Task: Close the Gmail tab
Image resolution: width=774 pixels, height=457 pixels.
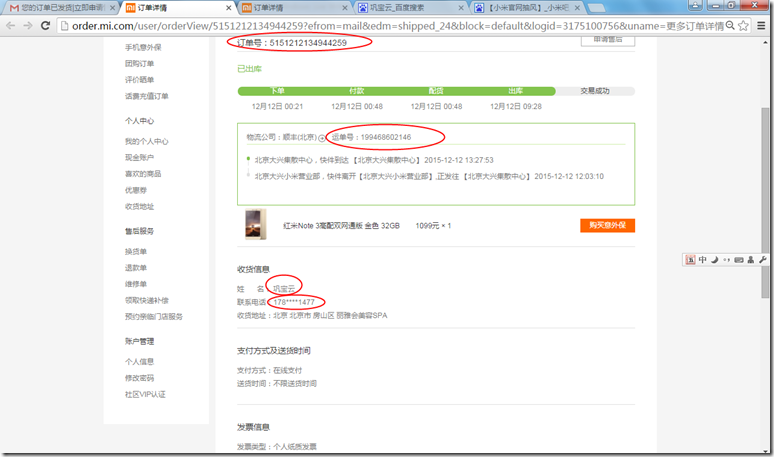Action: [113, 8]
